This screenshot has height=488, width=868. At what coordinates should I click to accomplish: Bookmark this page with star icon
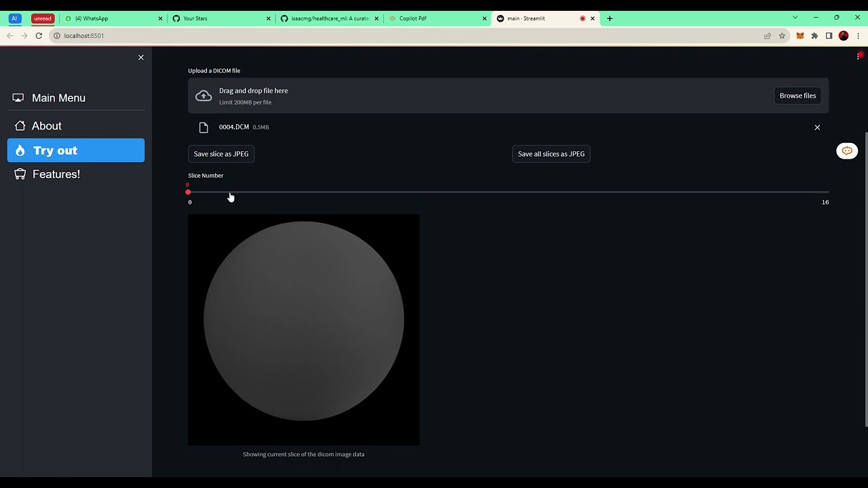click(x=782, y=36)
